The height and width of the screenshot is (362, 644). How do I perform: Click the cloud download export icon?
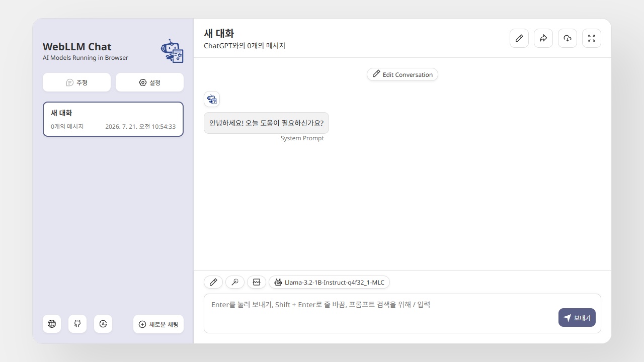point(568,38)
